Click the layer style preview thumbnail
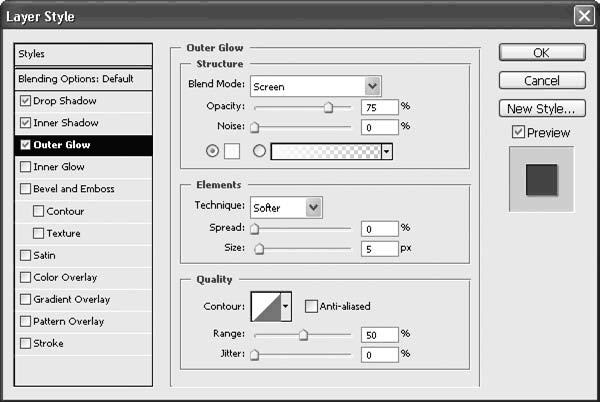Viewport: 600px width, 402px height. (540, 179)
